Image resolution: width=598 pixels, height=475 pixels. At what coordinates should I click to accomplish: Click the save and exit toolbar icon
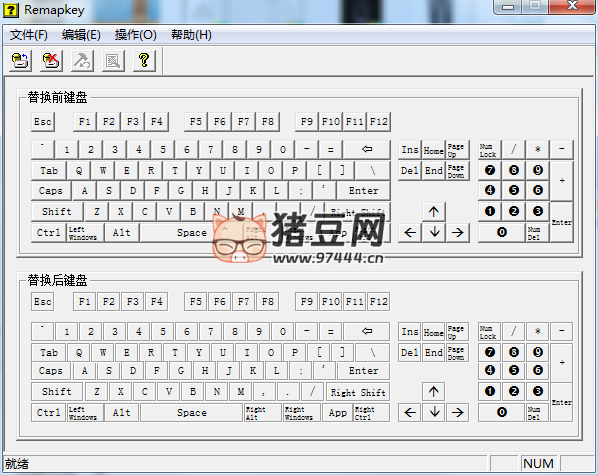(20, 61)
